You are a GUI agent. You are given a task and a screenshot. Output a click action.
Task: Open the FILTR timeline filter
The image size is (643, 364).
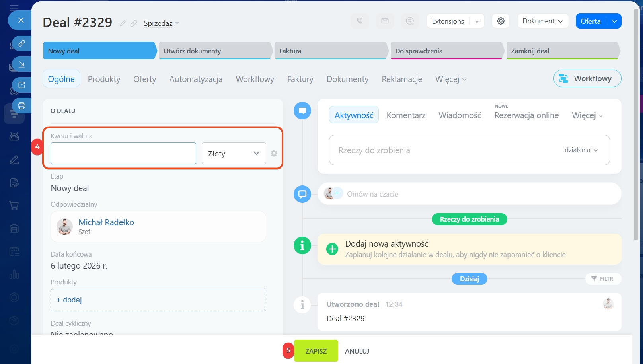click(602, 279)
